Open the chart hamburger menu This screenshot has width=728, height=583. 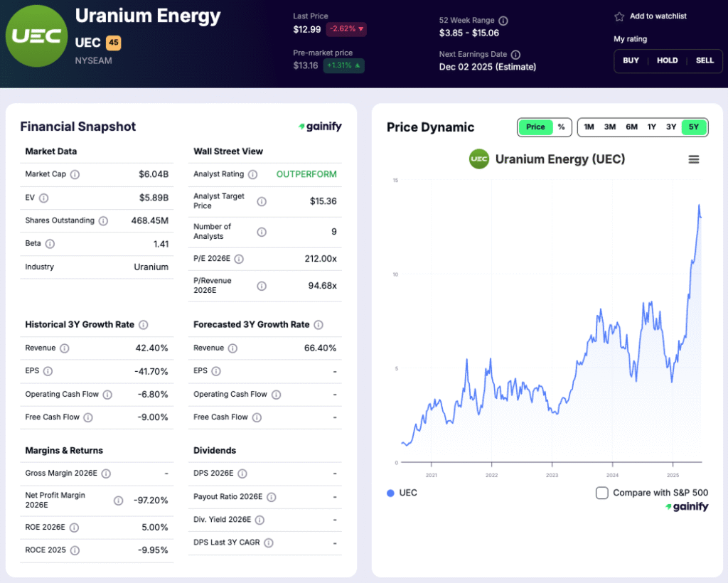point(694,159)
